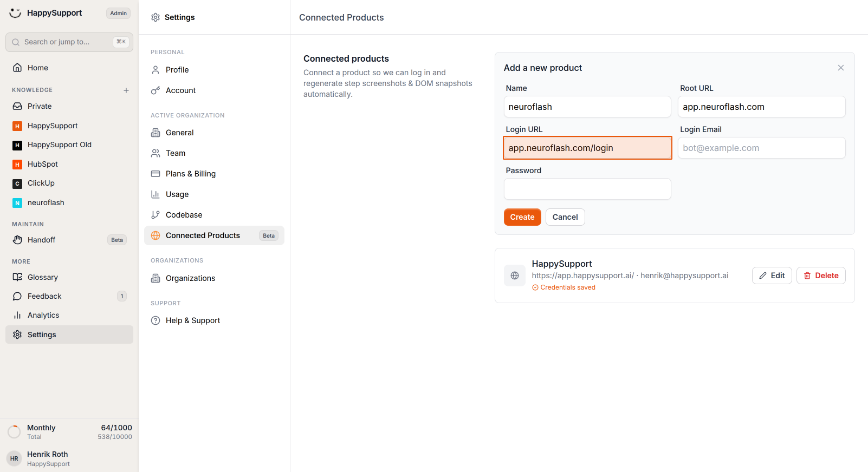Open Organizations settings
Image resolution: width=868 pixels, height=472 pixels.
tap(214, 278)
